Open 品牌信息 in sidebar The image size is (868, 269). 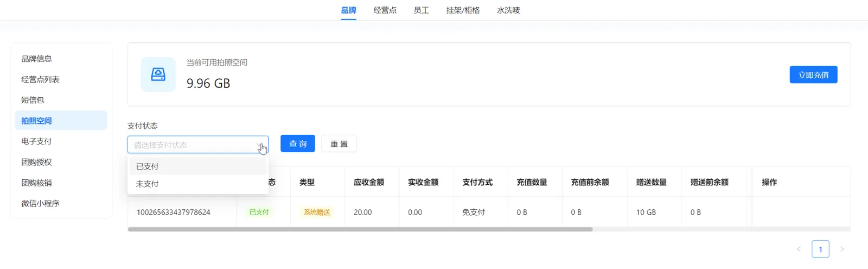[61, 59]
